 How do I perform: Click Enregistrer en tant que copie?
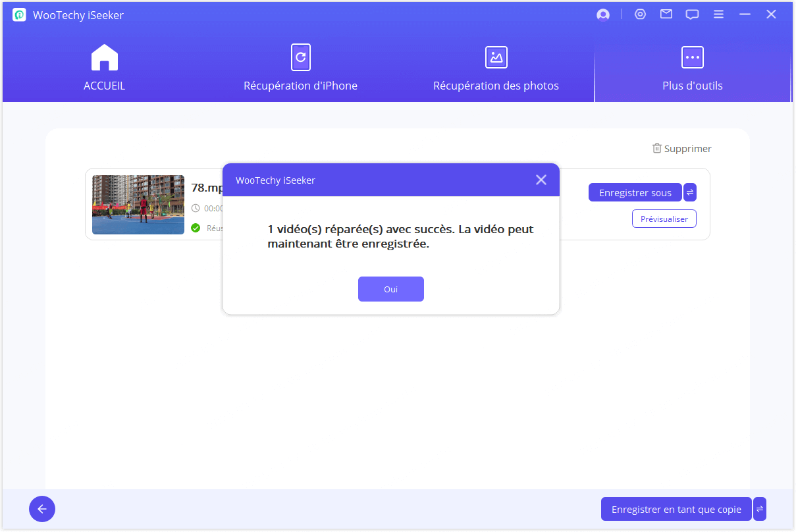coord(676,509)
